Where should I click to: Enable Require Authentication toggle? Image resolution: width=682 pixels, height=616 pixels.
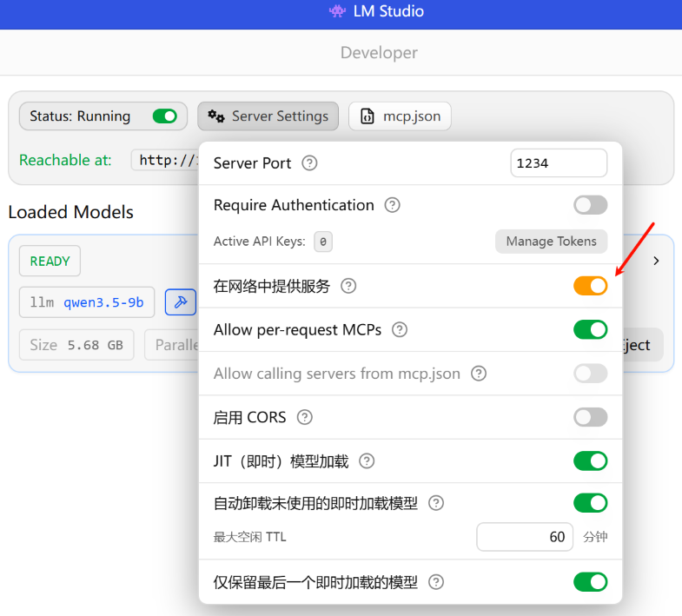click(590, 205)
